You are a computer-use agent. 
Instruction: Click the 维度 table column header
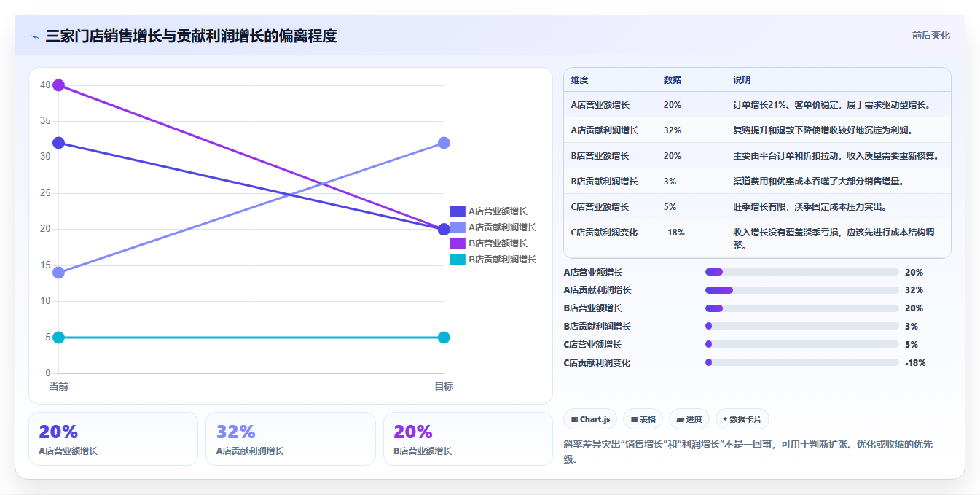(x=579, y=79)
